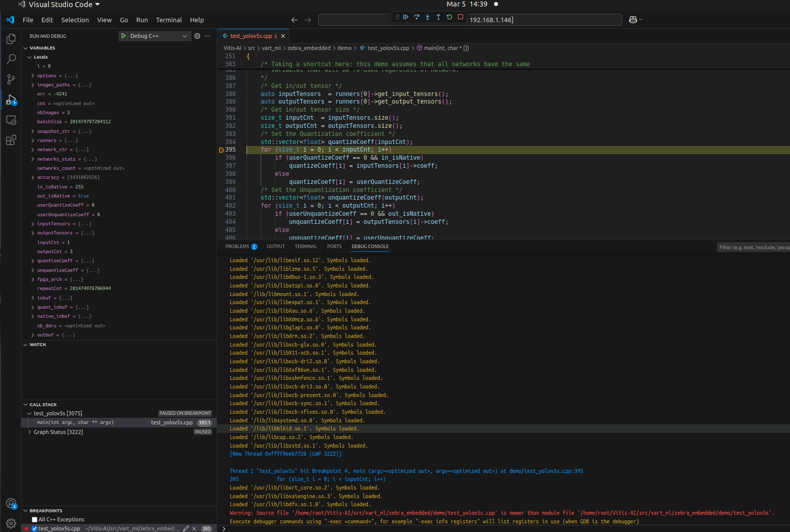Disable the test_yolov5s.cpp breakpoint checkbox
Viewport: 790px width, 532px height.
point(34,528)
